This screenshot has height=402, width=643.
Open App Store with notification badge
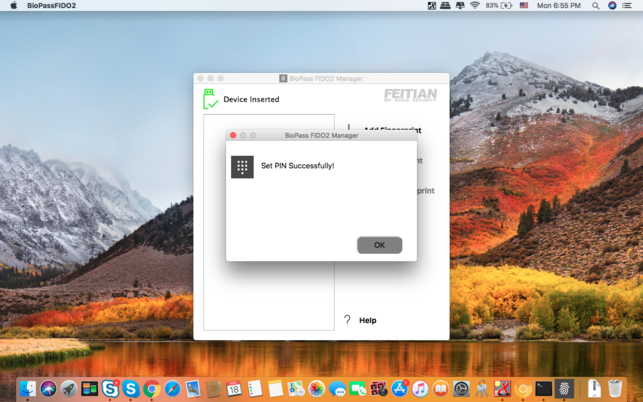coord(399,388)
